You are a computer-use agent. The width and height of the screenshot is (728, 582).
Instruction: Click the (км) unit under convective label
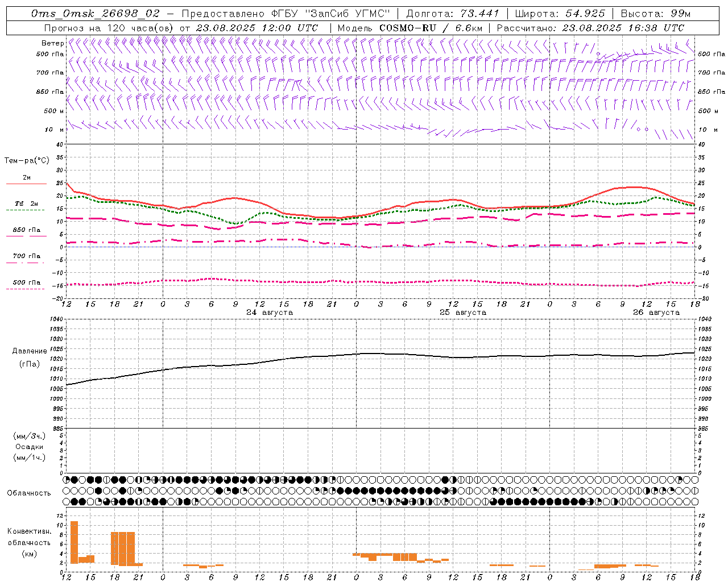coord(29,554)
